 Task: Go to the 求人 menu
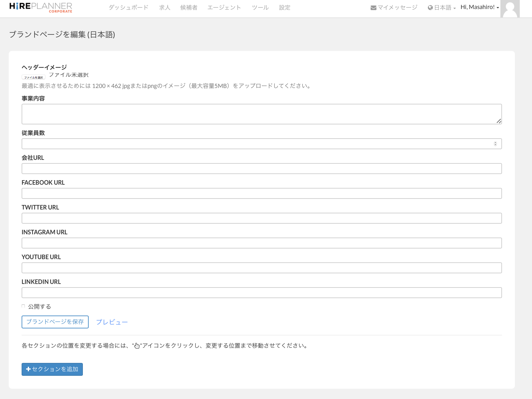[x=164, y=8]
